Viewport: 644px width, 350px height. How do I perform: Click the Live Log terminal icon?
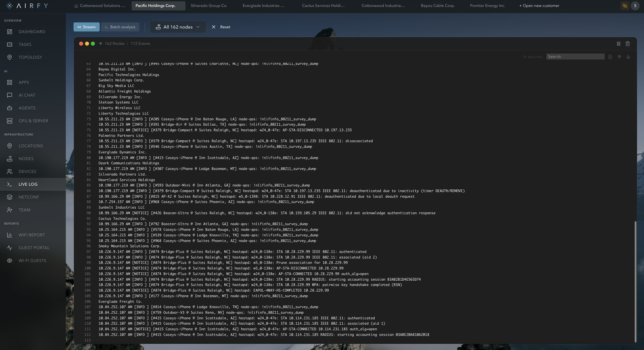[10, 184]
